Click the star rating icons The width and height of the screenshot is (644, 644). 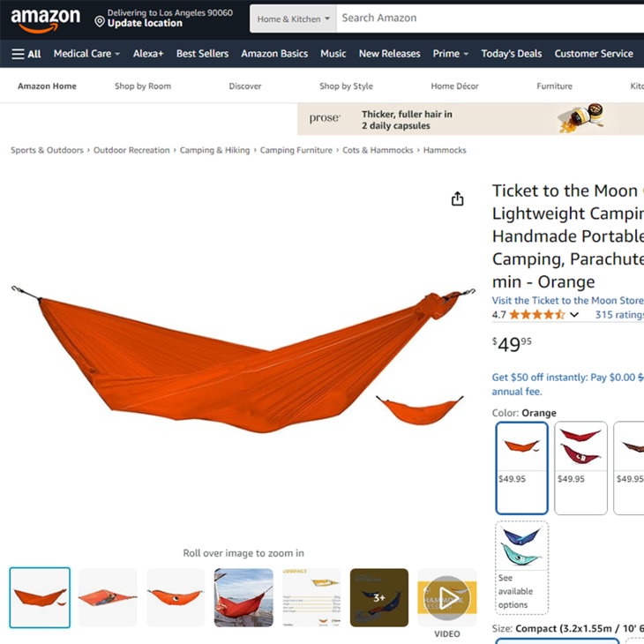point(537,315)
